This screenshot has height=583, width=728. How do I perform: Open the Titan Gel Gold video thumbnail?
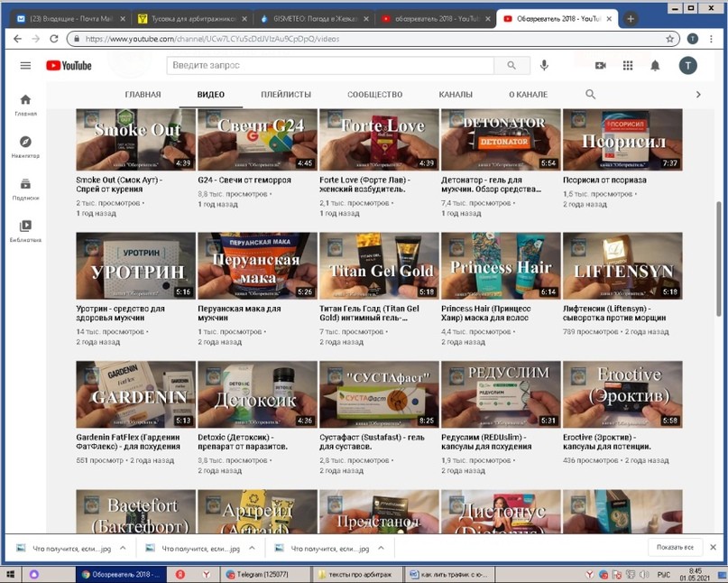pos(379,265)
